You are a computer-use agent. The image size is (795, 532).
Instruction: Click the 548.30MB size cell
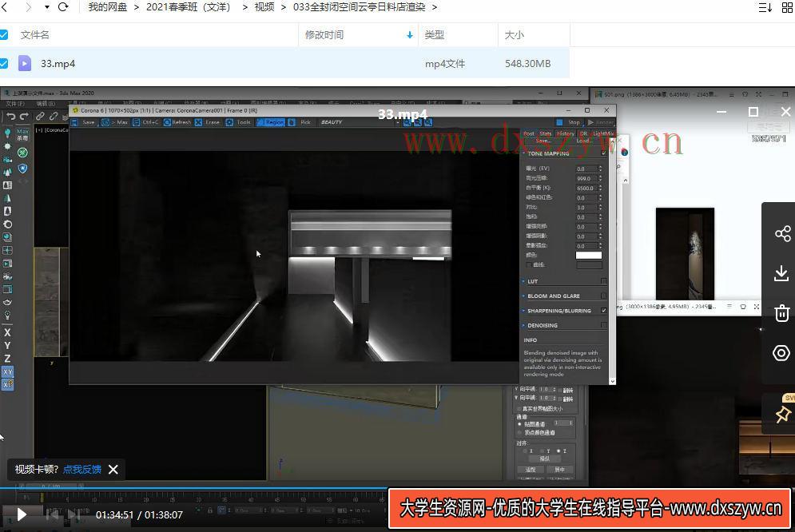tap(528, 63)
